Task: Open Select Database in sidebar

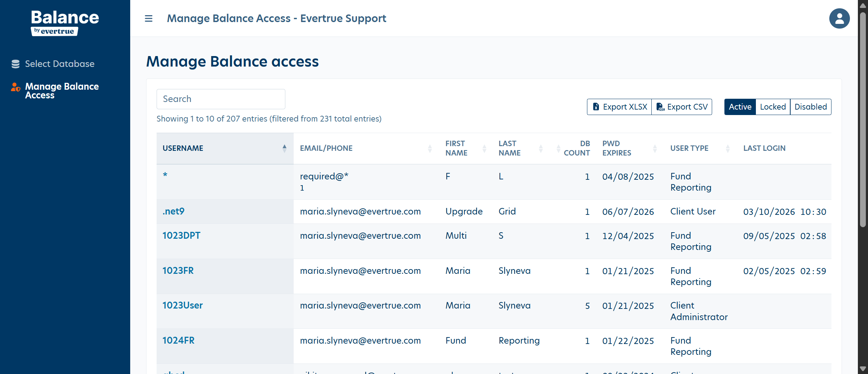Action: (60, 64)
